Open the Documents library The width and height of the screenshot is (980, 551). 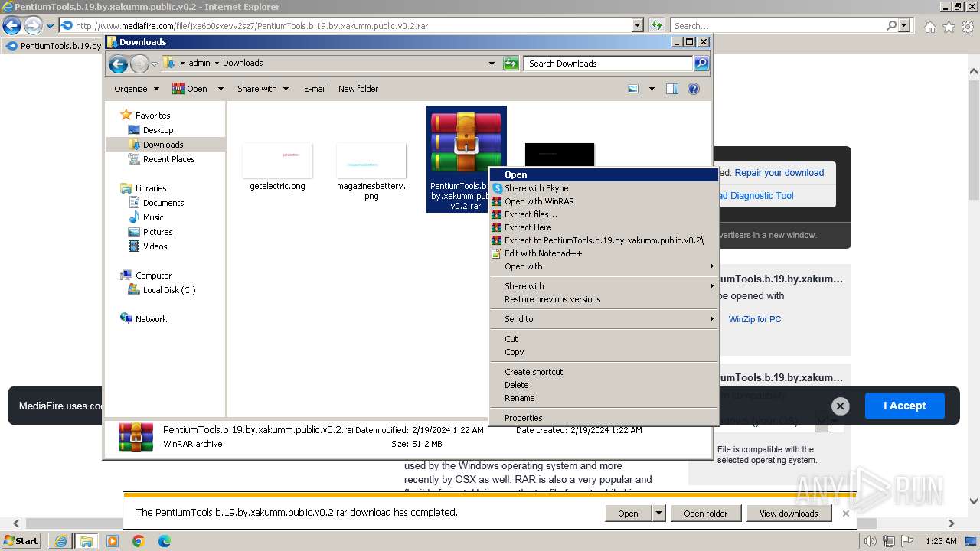coord(163,203)
